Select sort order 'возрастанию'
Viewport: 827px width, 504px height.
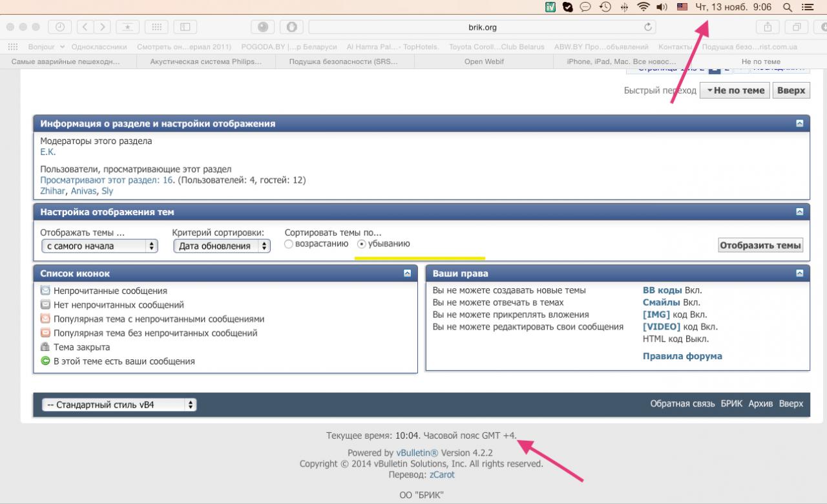click(289, 244)
